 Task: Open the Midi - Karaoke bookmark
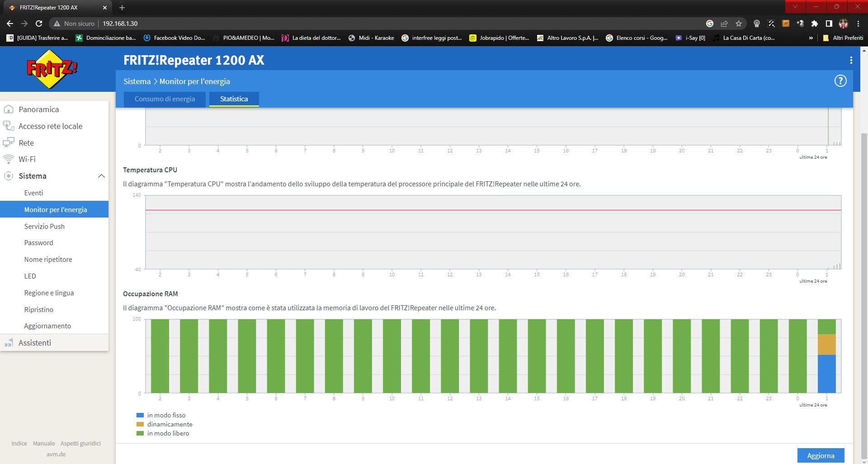[x=371, y=38]
